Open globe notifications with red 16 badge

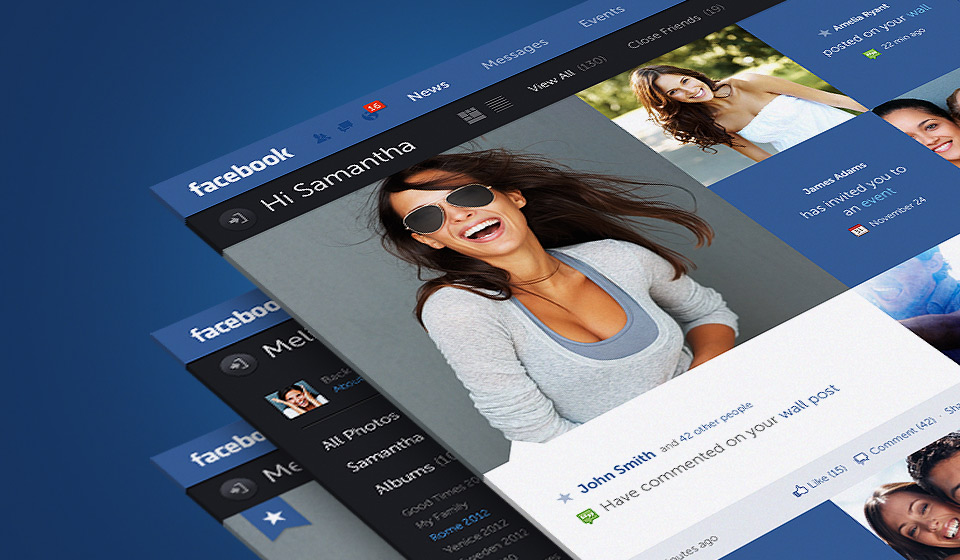point(373,110)
